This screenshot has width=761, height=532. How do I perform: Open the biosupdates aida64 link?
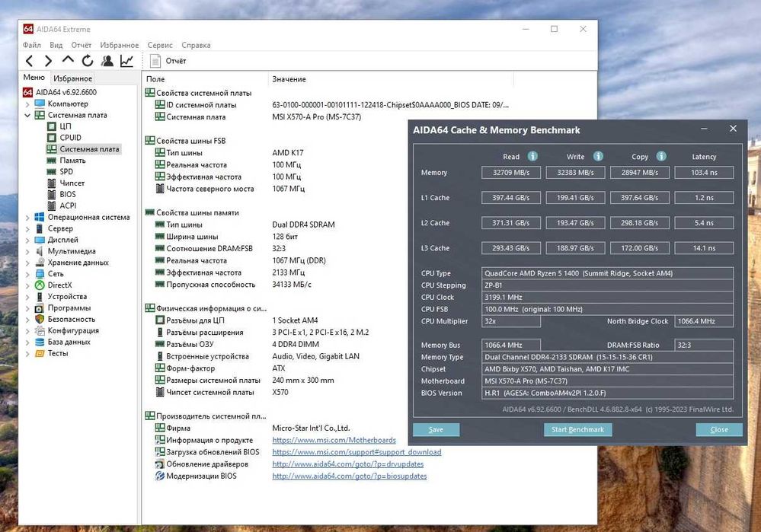tap(350, 476)
